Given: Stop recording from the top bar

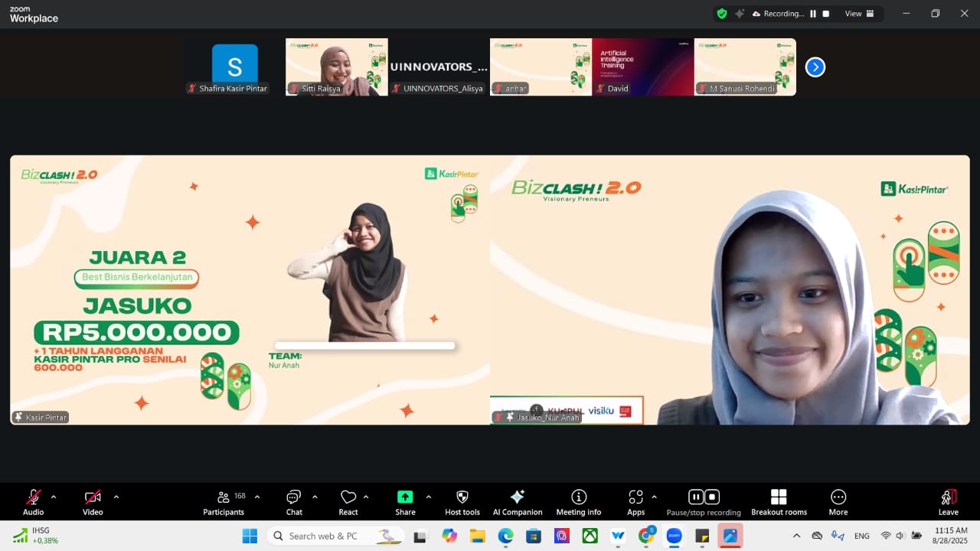Looking at the screenshot, I should tap(825, 14).
